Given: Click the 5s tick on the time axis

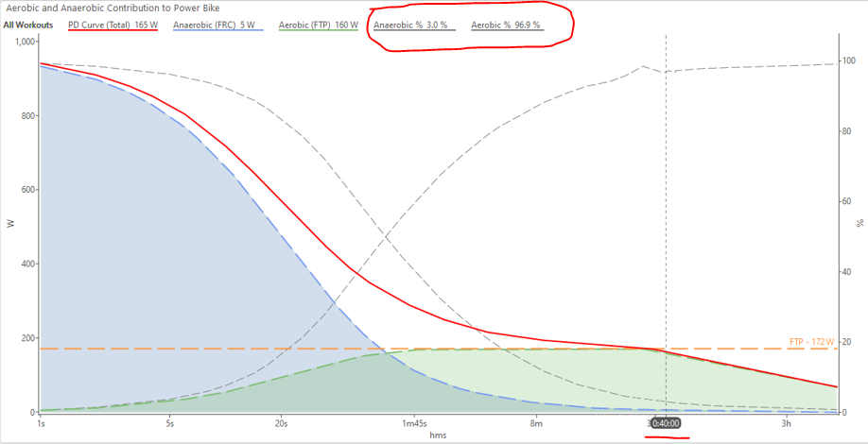Looking at the screenshot, I should [x=169, y=423].
